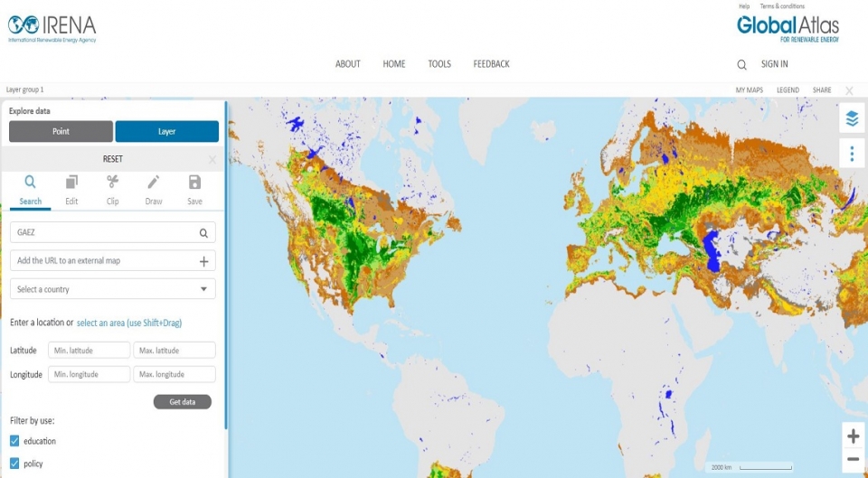This screenshot has width=868, height=478.
Task: Activate the Draw pencil tool
Action: click(x=154, y=183)
